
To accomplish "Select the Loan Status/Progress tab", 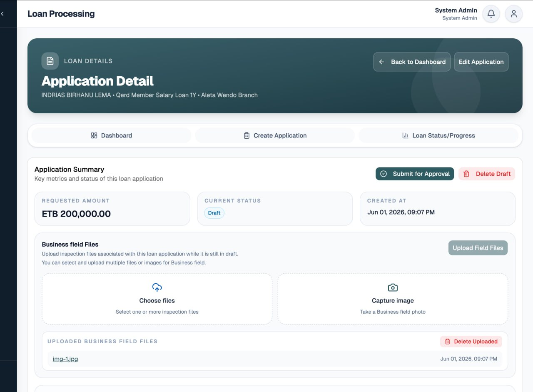I will coord(438,135).
